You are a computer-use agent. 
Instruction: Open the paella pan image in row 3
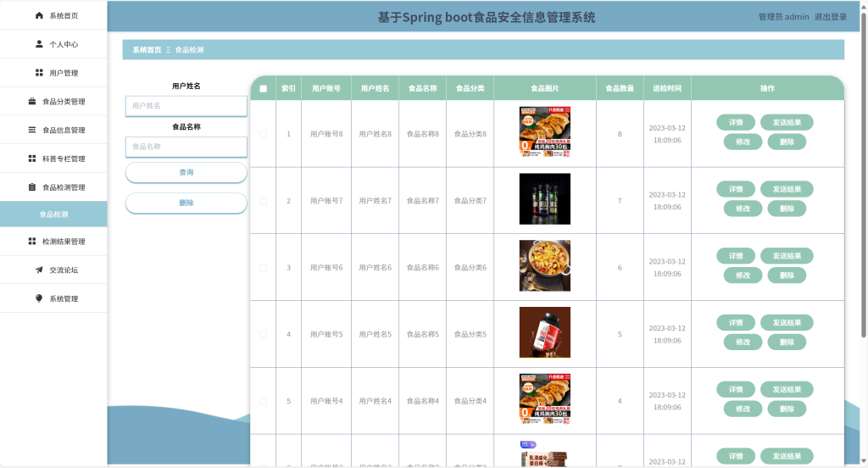coord(545,265)
